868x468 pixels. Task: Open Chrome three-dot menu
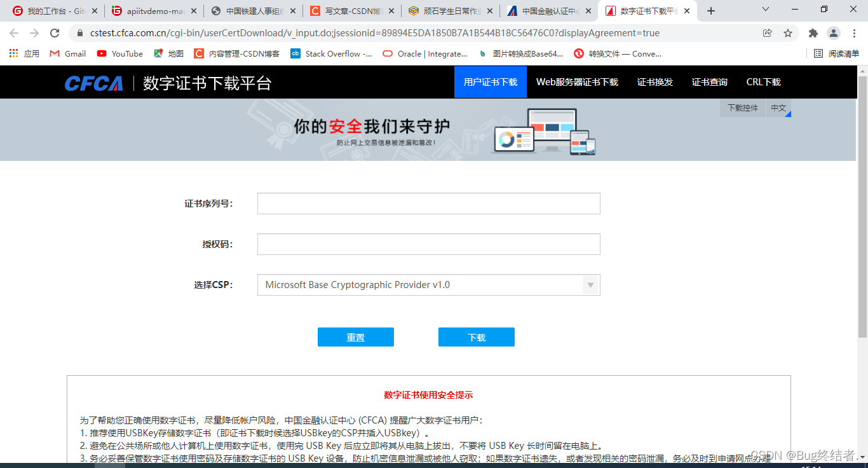853,33
